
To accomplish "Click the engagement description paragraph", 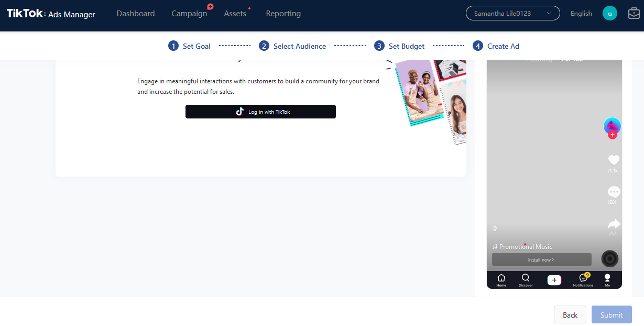I will pos(258,86).
